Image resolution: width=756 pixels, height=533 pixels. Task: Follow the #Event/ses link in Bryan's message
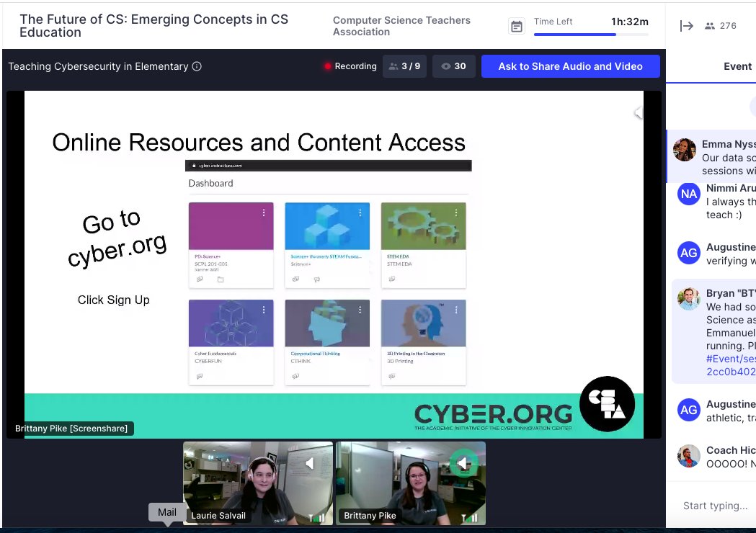point(731,365)
